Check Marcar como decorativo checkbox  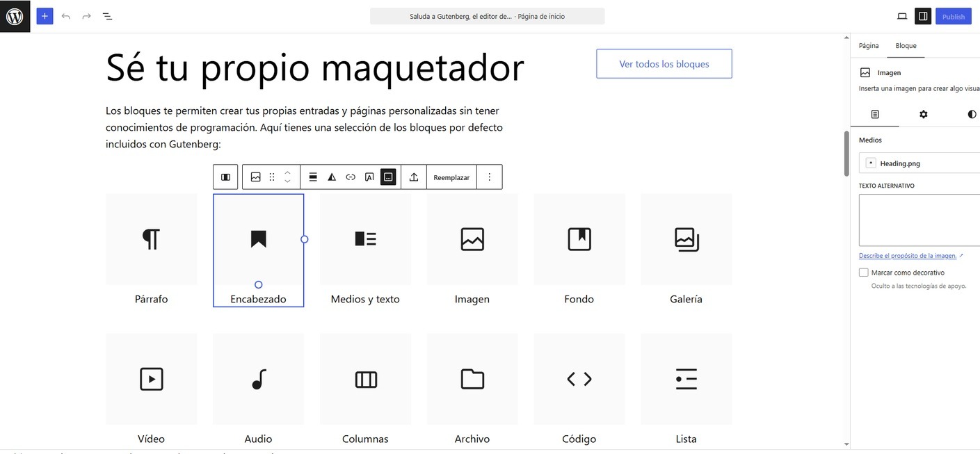[864, 273]
